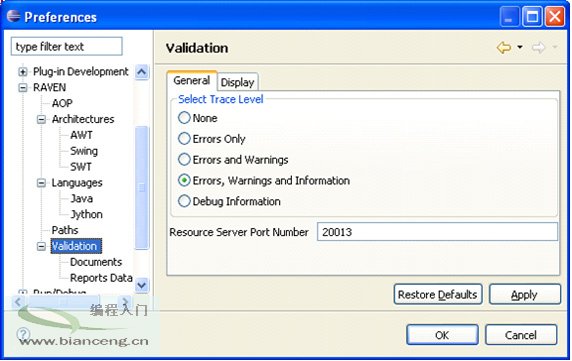The height and width of the screenshot is (361, 572).
Task: Switch to the General tab
Action: coord(192,80)
